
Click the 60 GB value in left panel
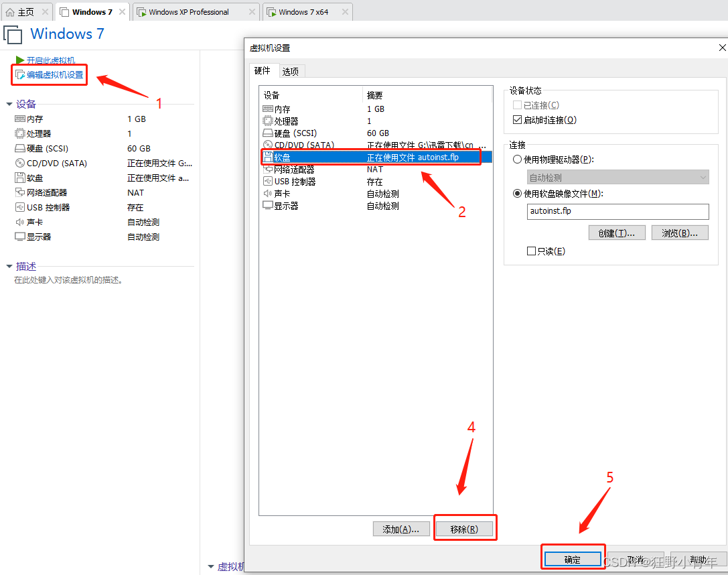[x=139, y=148]
